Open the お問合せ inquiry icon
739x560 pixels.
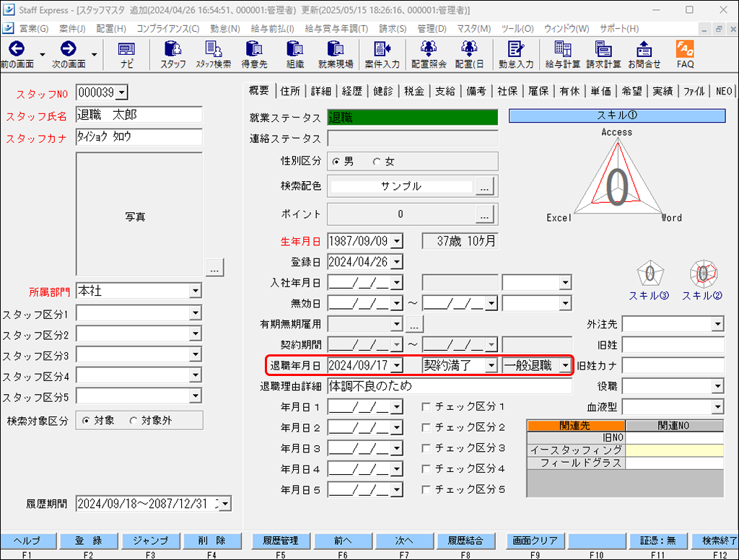click(x=644, y=49)
